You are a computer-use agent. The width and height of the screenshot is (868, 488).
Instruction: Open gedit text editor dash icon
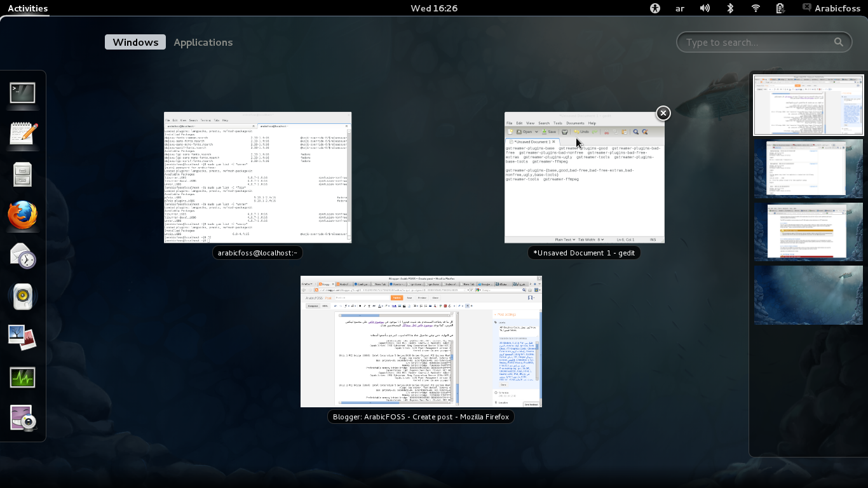(x=23, y=134)
